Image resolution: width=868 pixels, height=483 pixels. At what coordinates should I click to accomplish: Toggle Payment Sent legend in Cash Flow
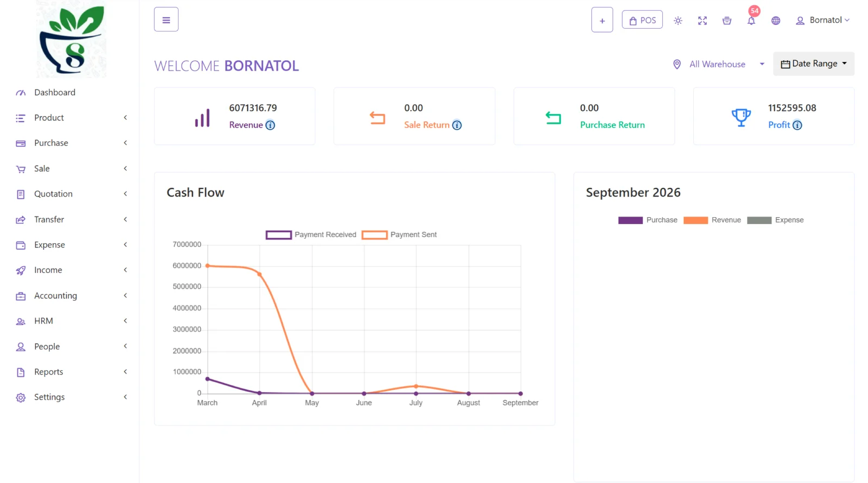[x=399, y=235]
